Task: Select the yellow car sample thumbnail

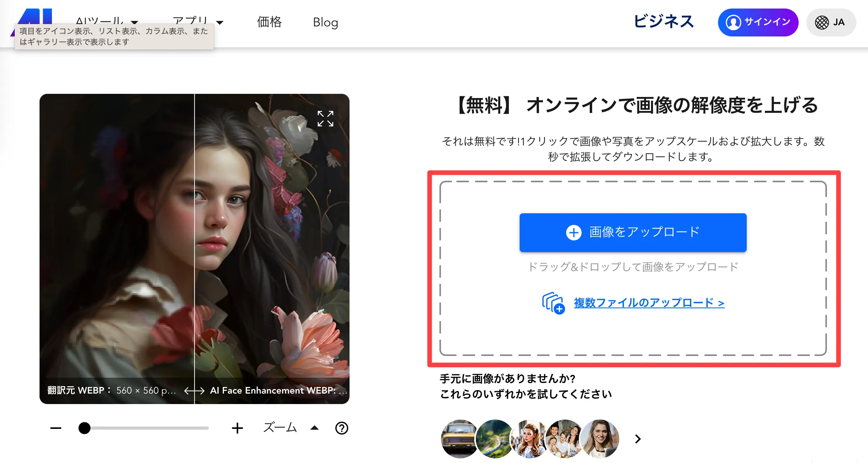Action: (459, 439)
